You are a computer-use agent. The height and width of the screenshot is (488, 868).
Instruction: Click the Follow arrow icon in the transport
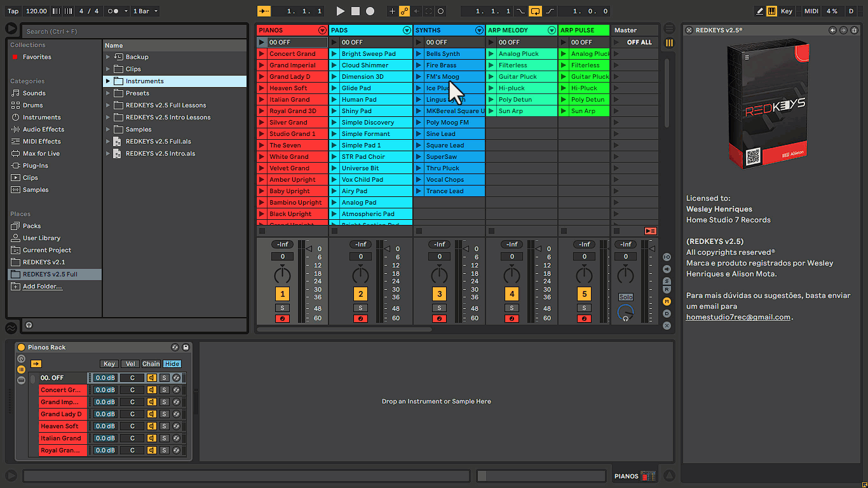click(262, 11)
